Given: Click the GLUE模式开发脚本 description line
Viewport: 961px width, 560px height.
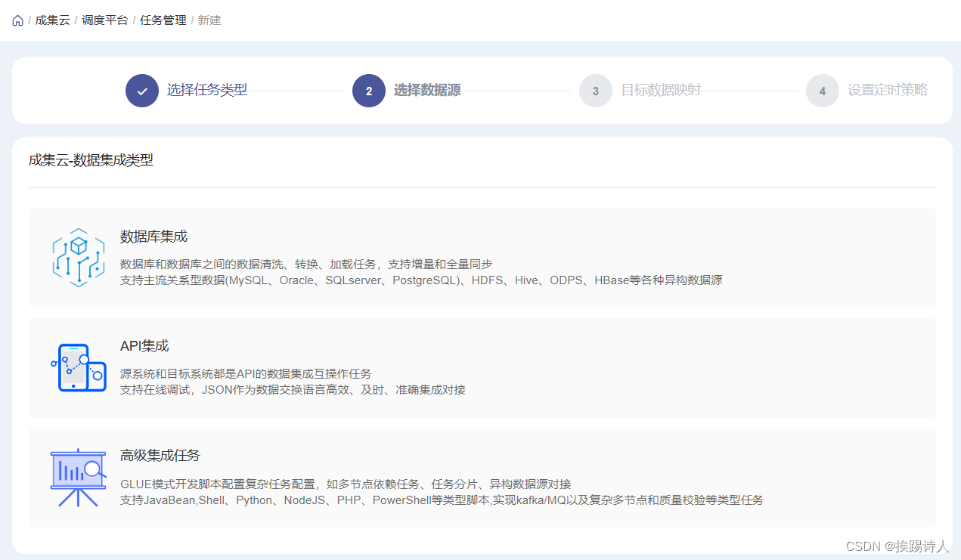Looking at the screenshot, I should tap(346, 484).
